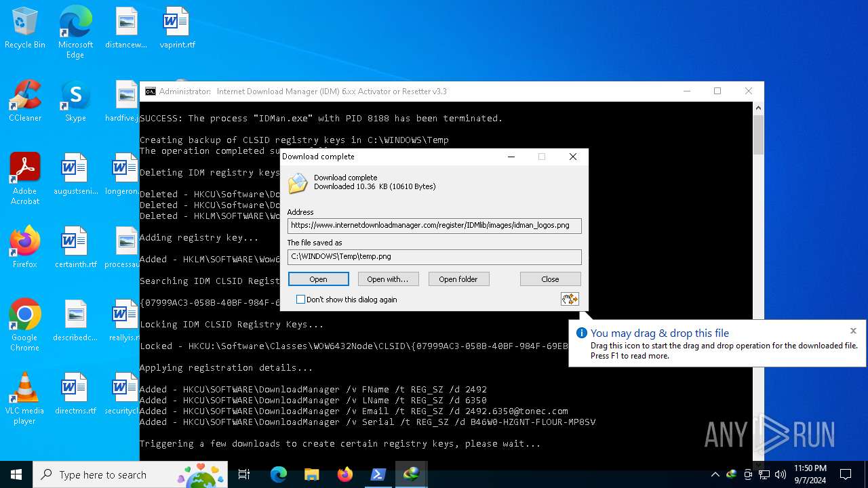This screenshot has width=868, height=488.
Task: Switch to the IDM taskbar item
Action: (x=411, y=474)
